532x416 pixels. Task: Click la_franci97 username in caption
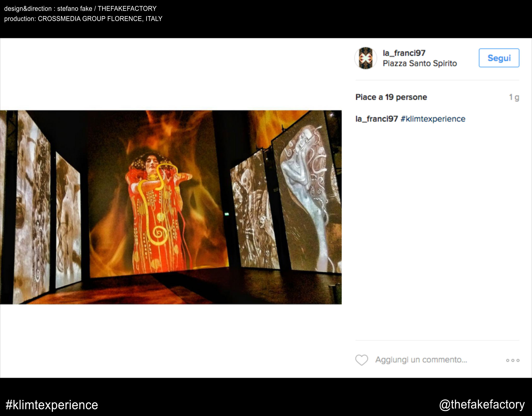[x=376, y=119]
